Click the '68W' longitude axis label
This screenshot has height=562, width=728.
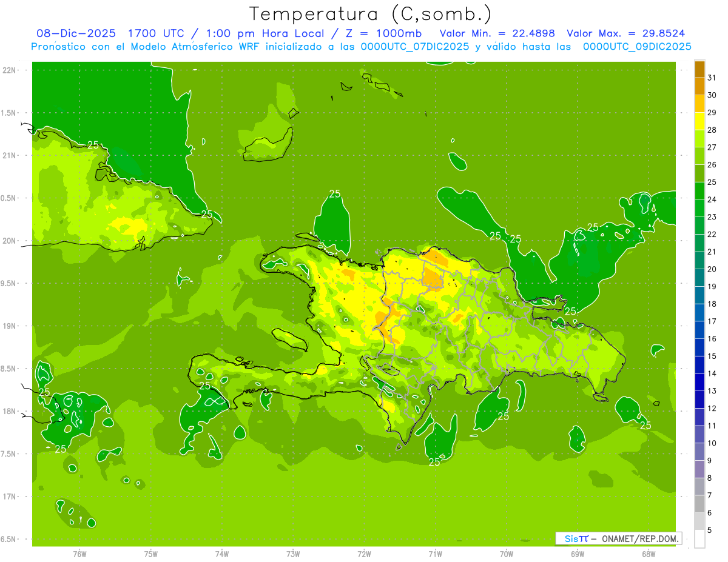click(649, 554)
